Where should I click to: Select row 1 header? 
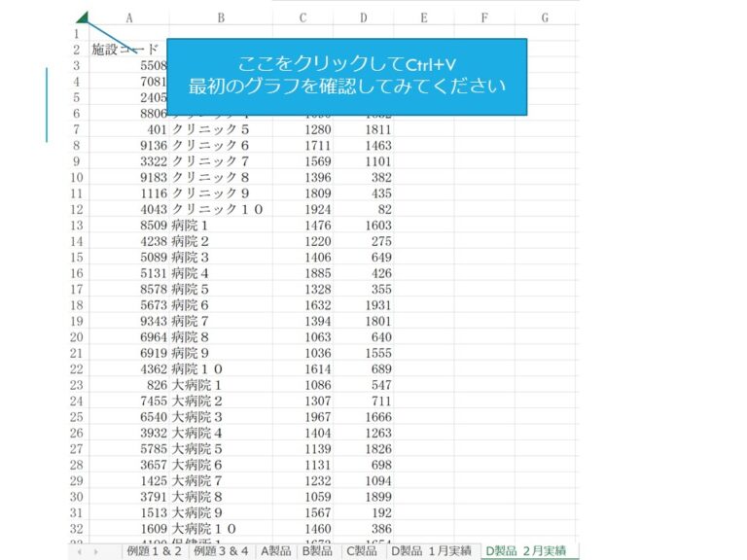77,34
